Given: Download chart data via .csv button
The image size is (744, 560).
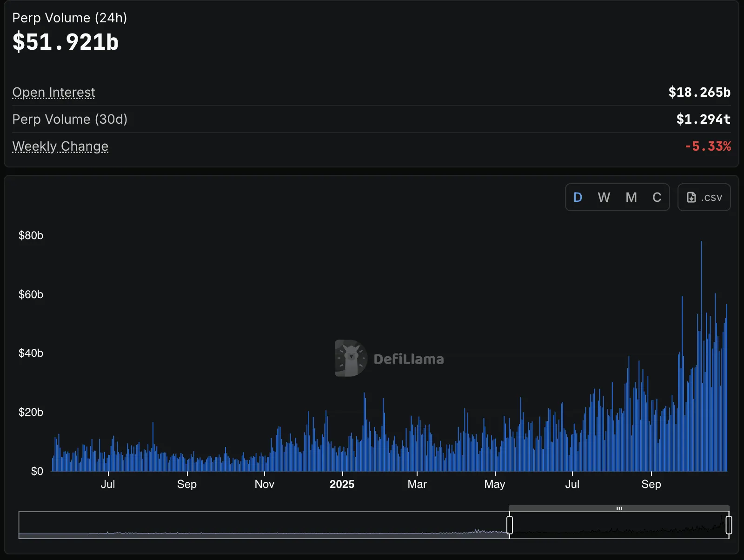Looking at the screenshot, I should pos(704,197).
